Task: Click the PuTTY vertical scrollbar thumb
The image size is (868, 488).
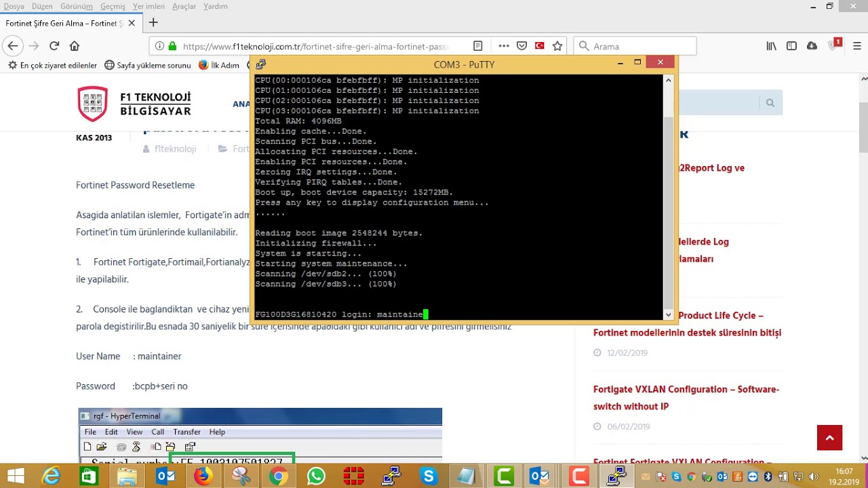Action: click(668, 211)
